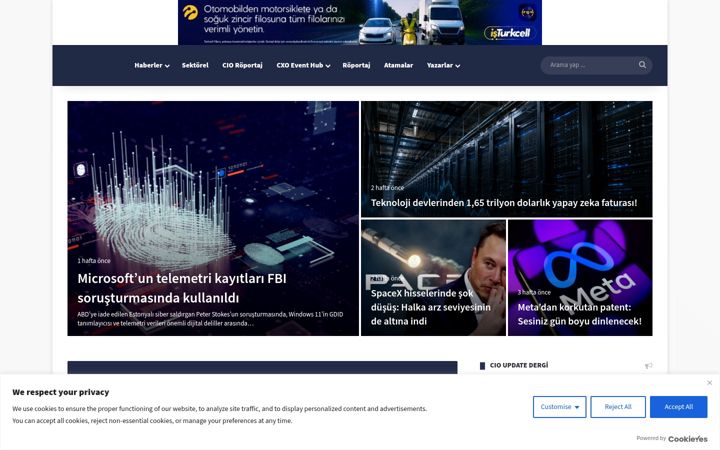720x450 pixels.
Task: Expand the Yazarlar menu chevron
Action: click(x=457, y=66)
